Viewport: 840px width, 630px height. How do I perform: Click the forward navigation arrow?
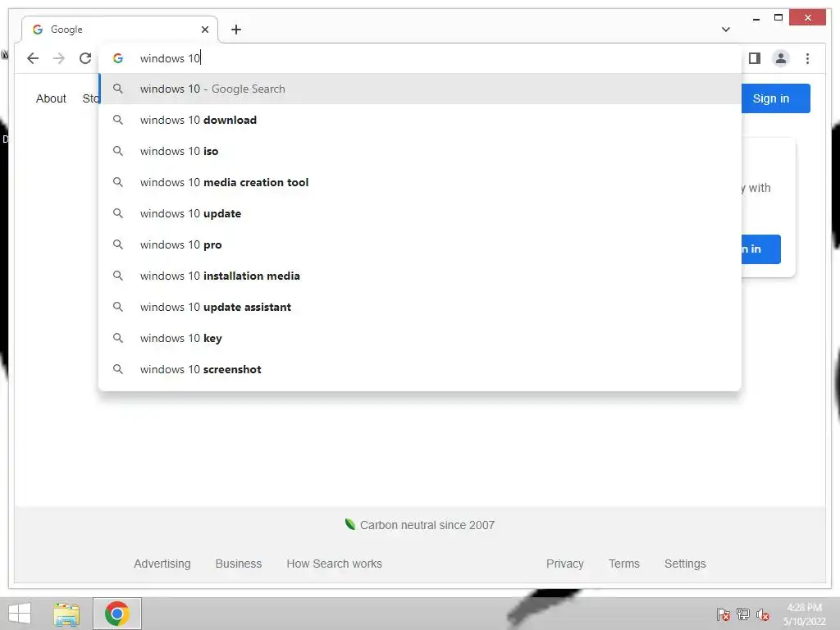pyautogui.click(x=59, y=58)
